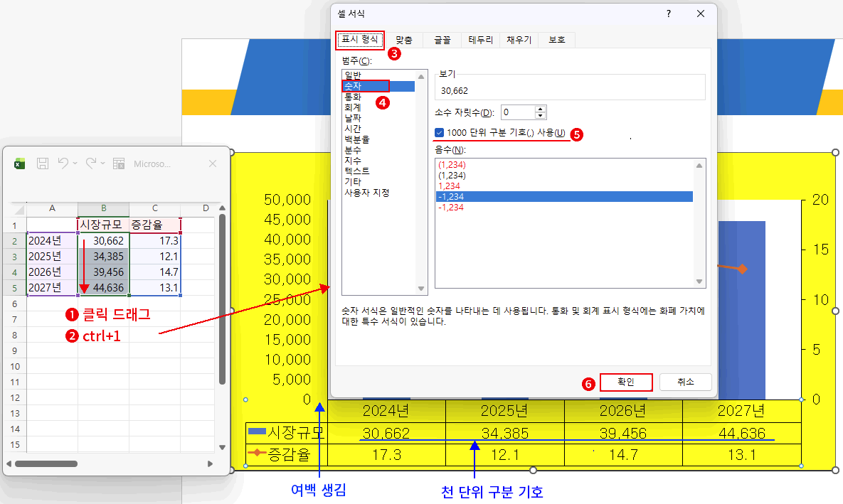Switch to the 맞춤 tab

[x=403, y=40]
